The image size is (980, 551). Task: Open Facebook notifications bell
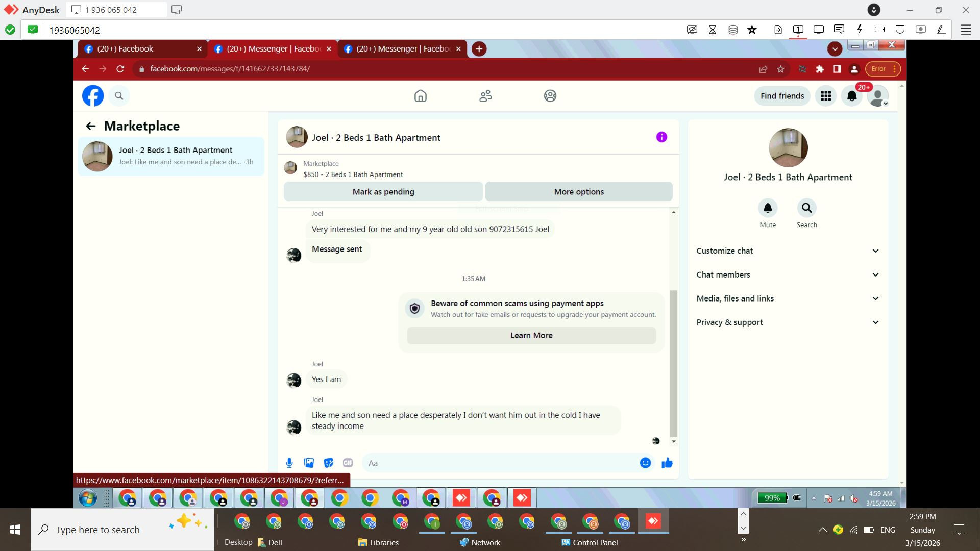pyautogui.click(x=852, y=96)
